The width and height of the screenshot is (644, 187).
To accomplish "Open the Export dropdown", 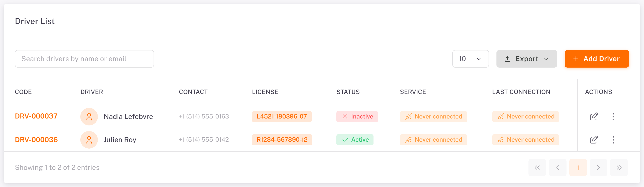I will (527, 59).
